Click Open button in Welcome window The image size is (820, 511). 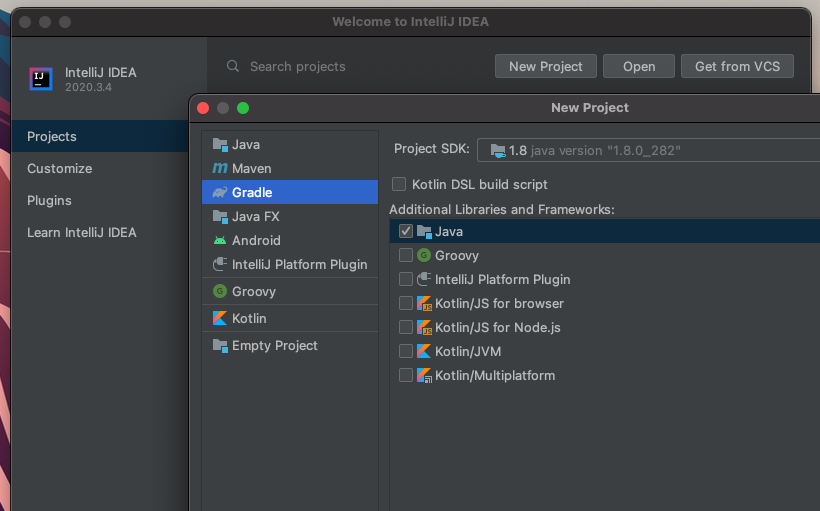click(x=639, y=66)
